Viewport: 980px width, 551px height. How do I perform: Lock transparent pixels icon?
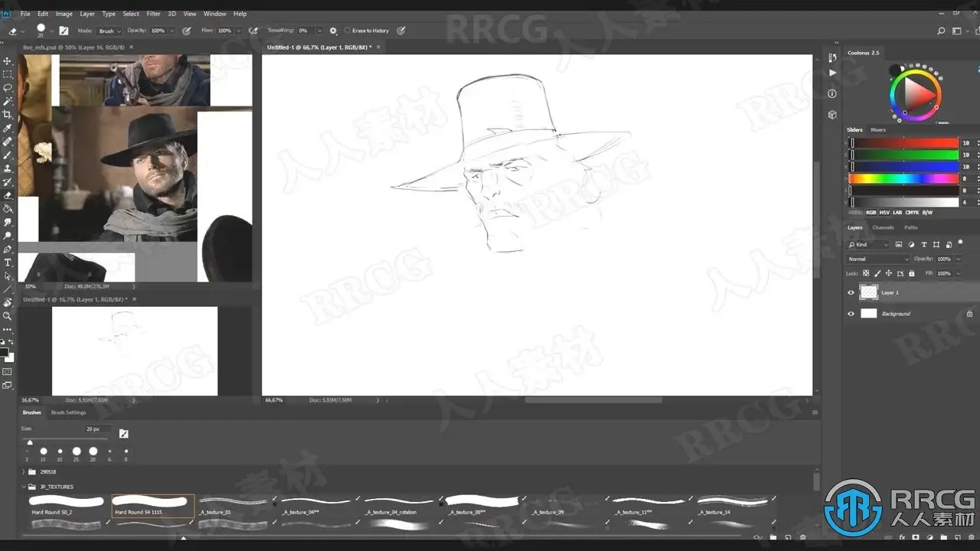click(866, 273)
